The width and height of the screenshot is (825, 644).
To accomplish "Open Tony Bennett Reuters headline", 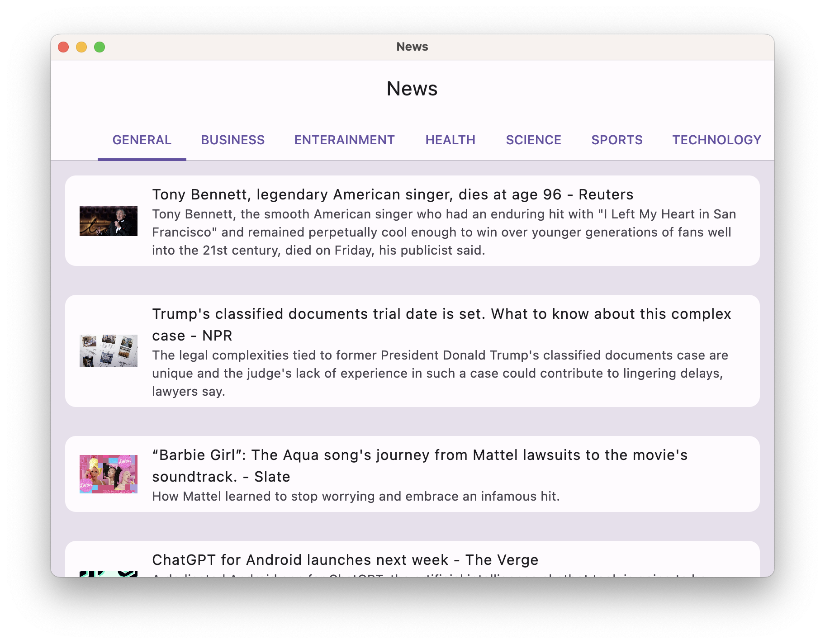I will pyautogui.click(x=393, y=194).
